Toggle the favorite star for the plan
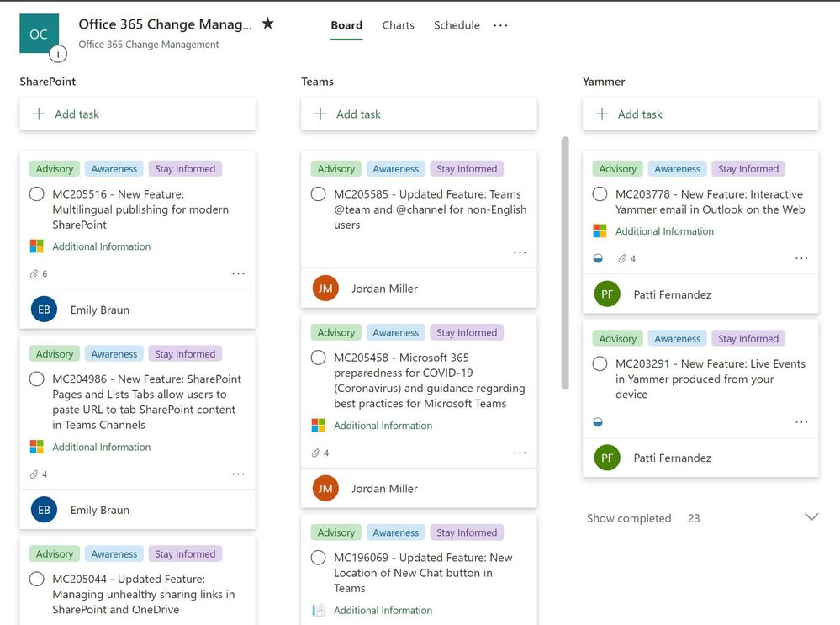 [268, 24]
